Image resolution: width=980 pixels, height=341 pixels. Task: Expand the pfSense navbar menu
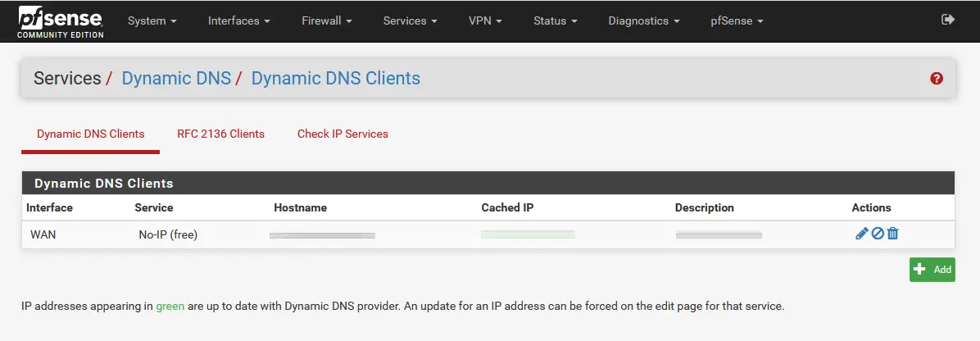(737, 20)
